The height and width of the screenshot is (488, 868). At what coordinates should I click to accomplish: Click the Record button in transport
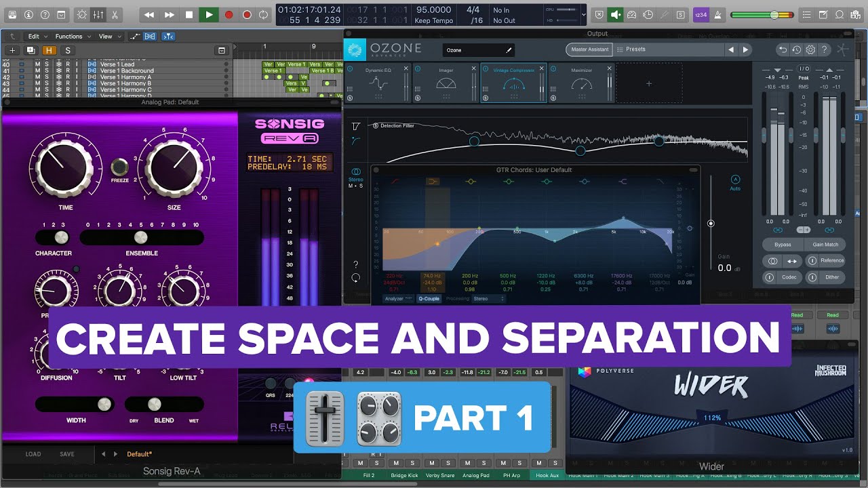coord(229,14)
